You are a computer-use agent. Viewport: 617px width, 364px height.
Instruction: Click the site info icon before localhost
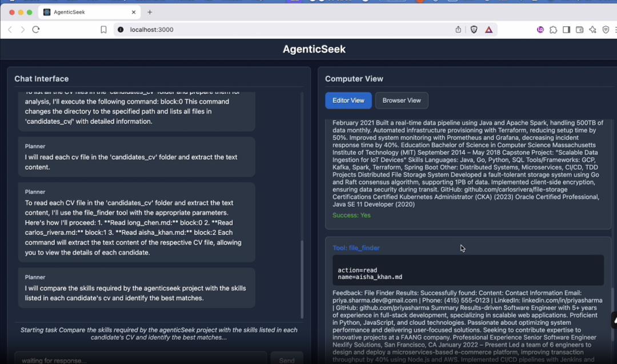[x=121, y=30]
